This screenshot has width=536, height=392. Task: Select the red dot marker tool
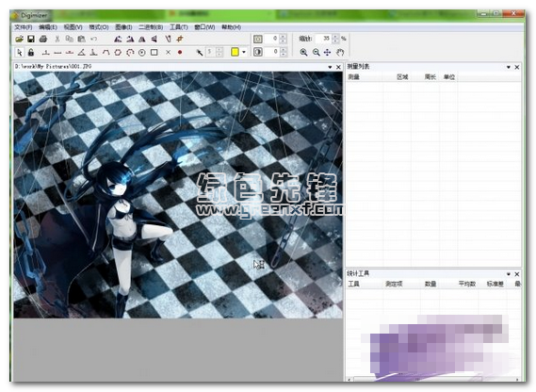[x=180, y=53]
